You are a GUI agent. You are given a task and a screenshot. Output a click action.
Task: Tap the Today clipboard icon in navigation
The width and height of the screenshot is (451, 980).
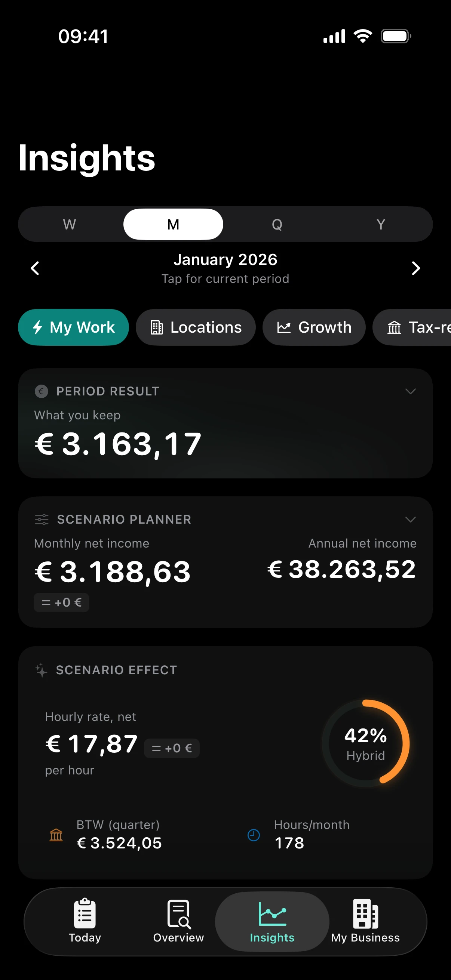(85, 913)
